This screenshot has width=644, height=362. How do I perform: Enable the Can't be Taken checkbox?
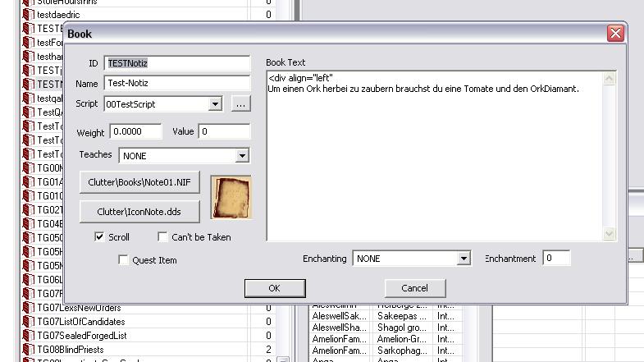[x=162, y=237]
